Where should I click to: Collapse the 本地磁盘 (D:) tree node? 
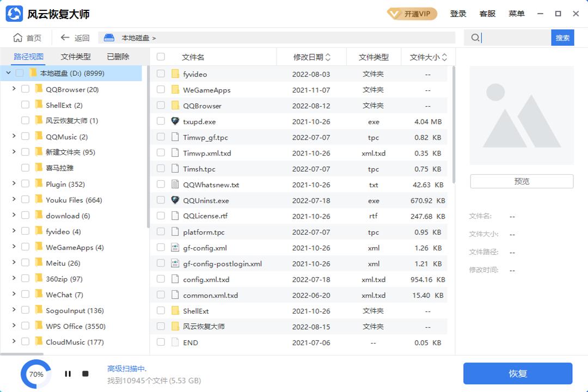click(x=8, y=72)
